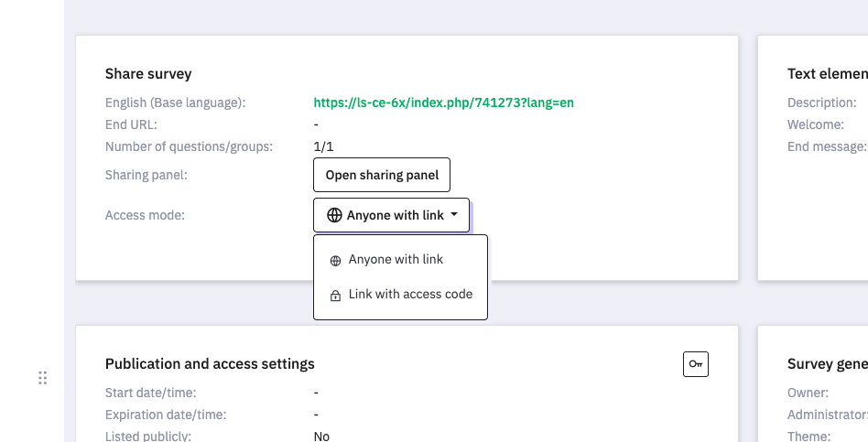Click the "Access mode:" label
The height and width of the screenshot is (442, 868).
(x=145, y=215)
